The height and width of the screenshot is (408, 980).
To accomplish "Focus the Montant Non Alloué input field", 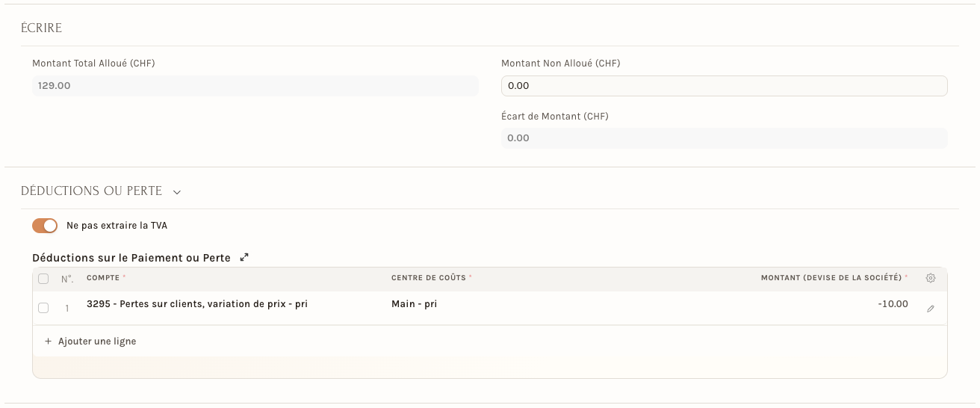I will 724,86.
